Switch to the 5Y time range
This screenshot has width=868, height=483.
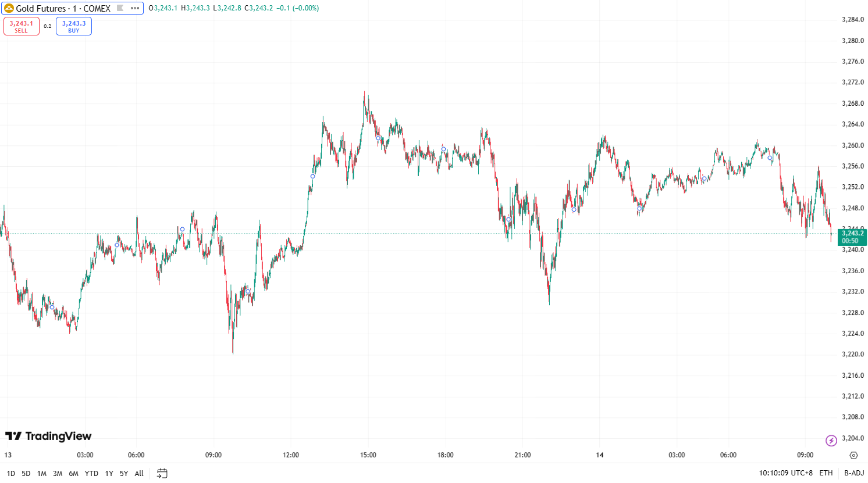click(x=124, y=473)
